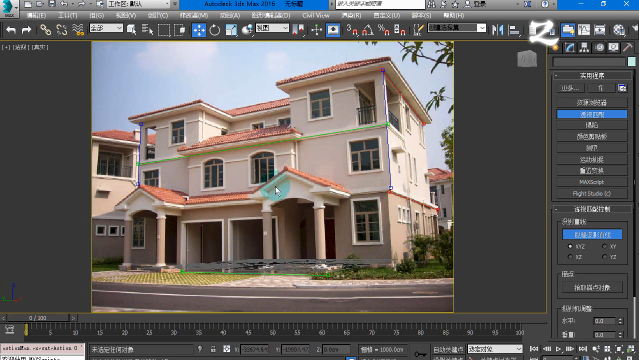Choose the Select Object tool

pyautogui.click(x=132, y=30)
